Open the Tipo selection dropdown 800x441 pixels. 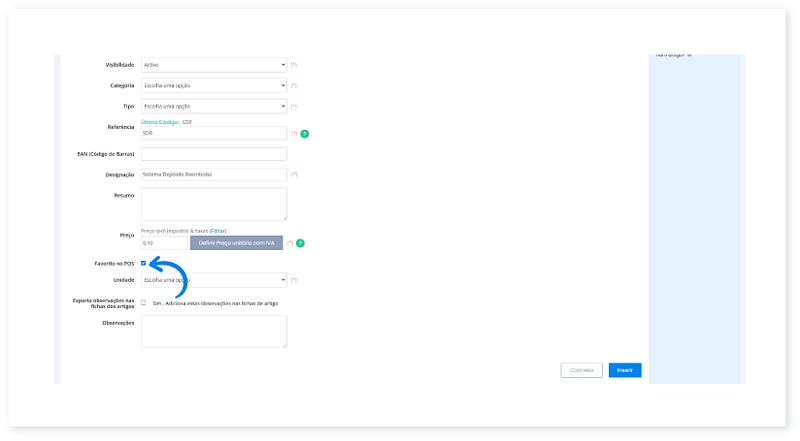214,106
